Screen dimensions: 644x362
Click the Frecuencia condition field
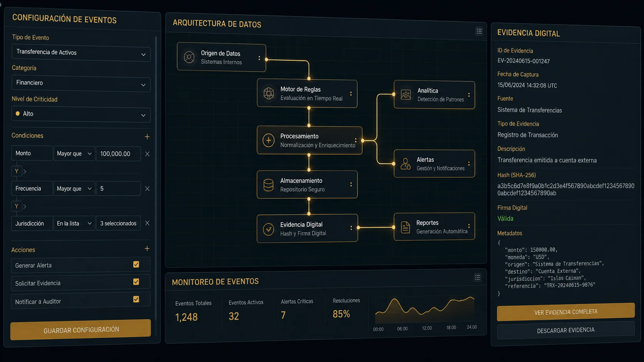pyautogui.click(x=32, y=188)
